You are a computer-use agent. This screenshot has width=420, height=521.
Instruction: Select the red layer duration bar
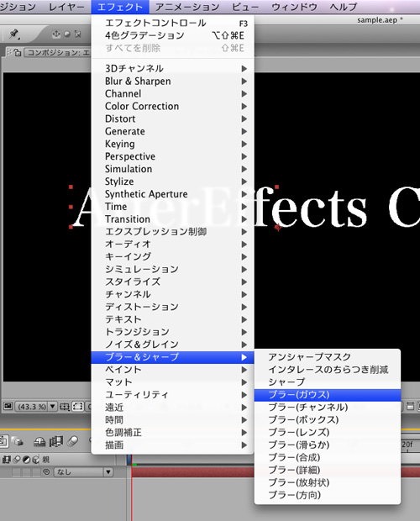pyautogui.click(x=276, y=471)
